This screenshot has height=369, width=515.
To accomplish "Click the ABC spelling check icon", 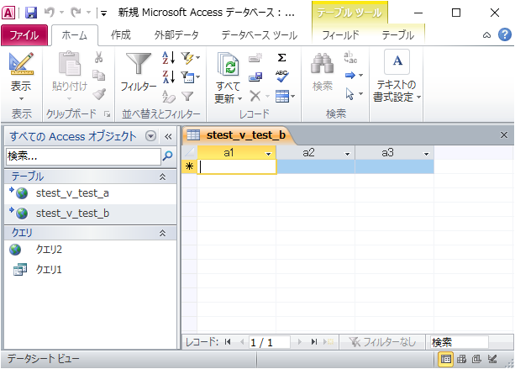I will [x=282, y=76].
